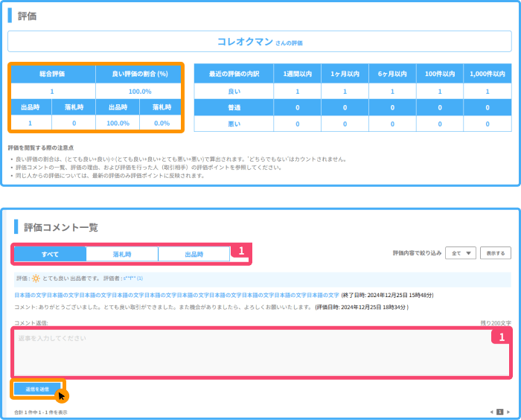Click the 悪い count under 1,000件以内
The height and width of the screenshot is (420, 521).
click(x=488, y=124)
